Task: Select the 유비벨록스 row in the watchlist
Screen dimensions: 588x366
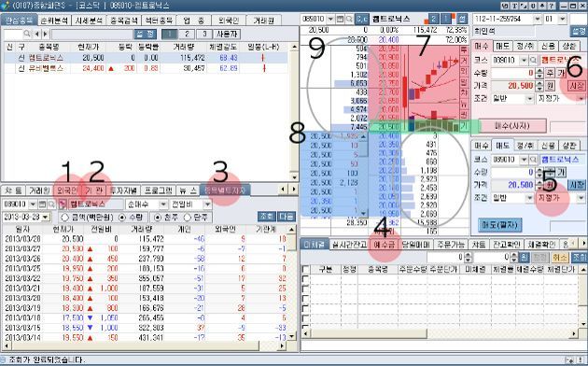Action: (x=146, y=68)
